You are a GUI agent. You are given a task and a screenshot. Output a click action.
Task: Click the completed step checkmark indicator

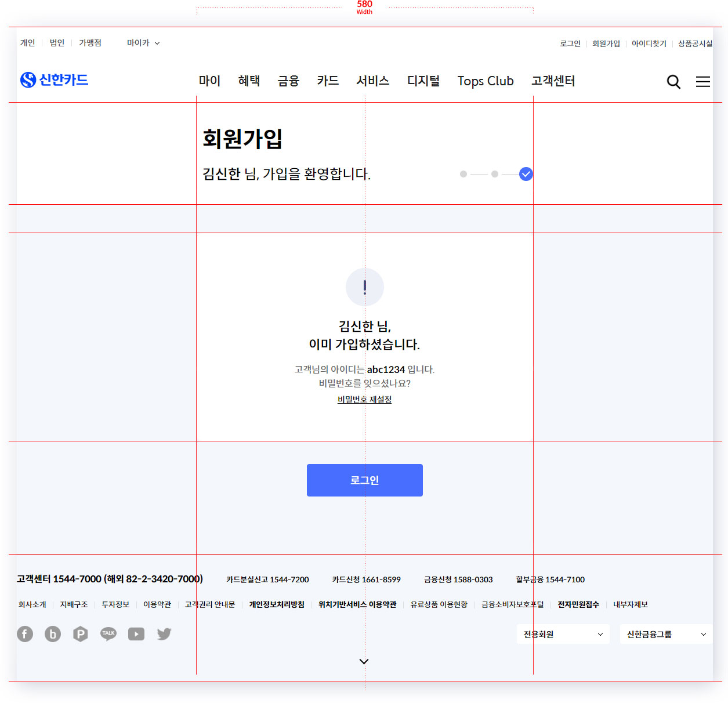pyautogui.click(x=526, y=174)
